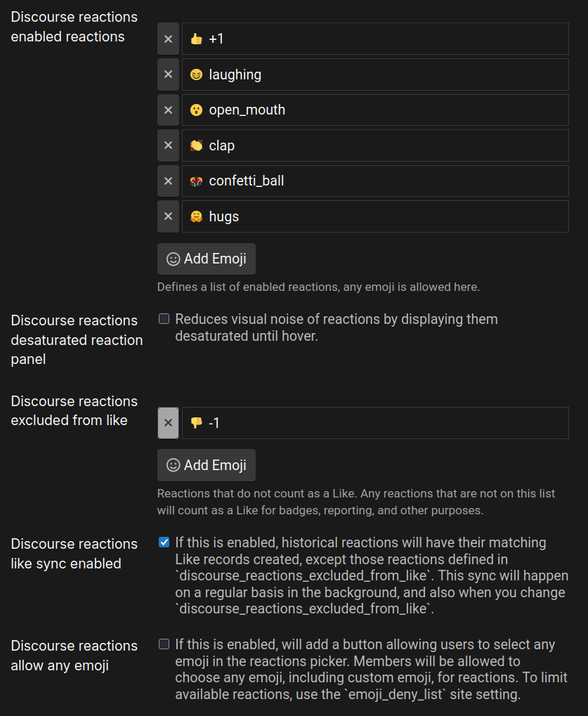This screenshot has width=588, height=716.
Task: Enable desaturated reaction panel checkbox
Action: click(164, 319)
